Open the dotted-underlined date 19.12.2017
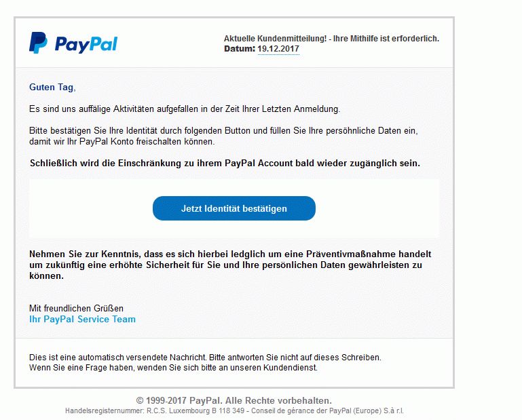Image resolution: width=522 pixels, height=420 pixels. point(278,49)
